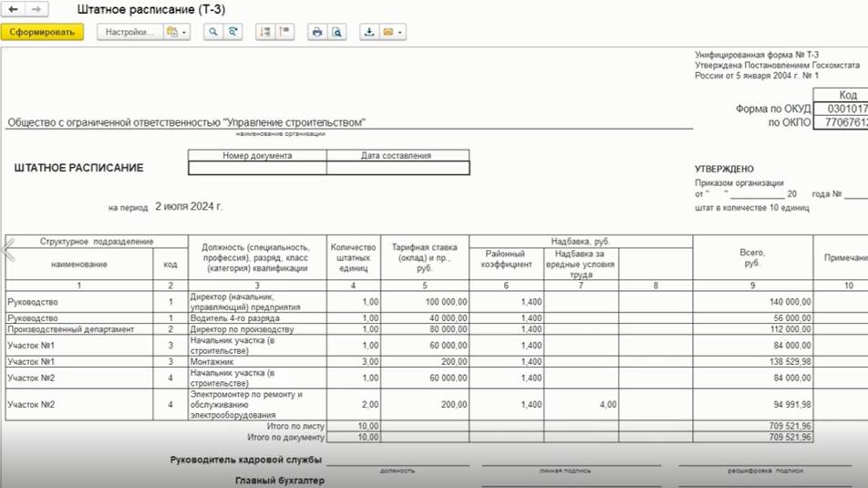Select the total 94 991,98 cell
The width and height of the screenshot is (868, 488).
click(x=752, y=404)
